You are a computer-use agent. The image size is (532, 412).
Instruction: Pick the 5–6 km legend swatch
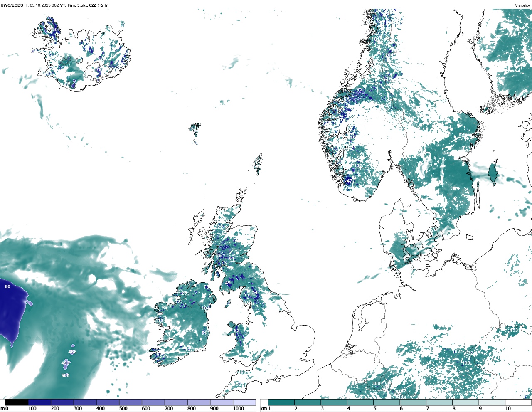(387, 402)
